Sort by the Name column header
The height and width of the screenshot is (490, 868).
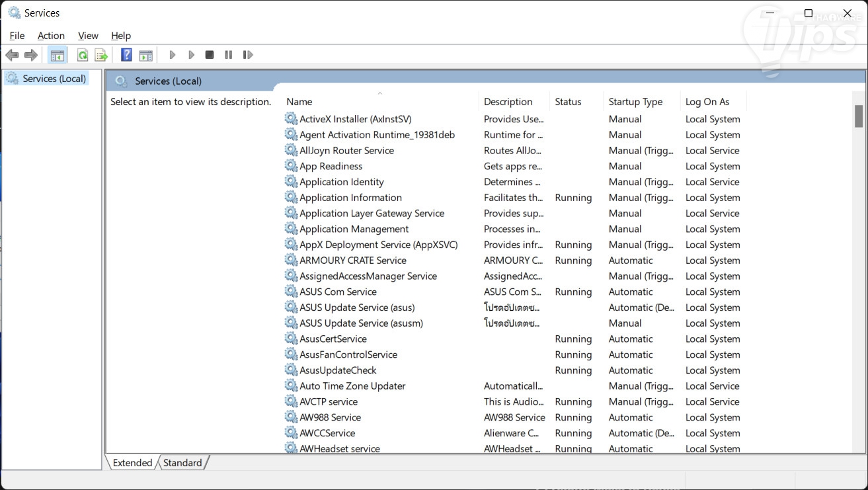click(299, 102)
